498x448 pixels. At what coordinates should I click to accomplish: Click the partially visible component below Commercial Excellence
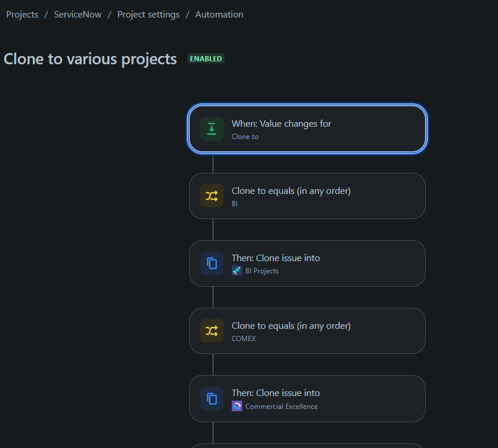coord(307,446)
